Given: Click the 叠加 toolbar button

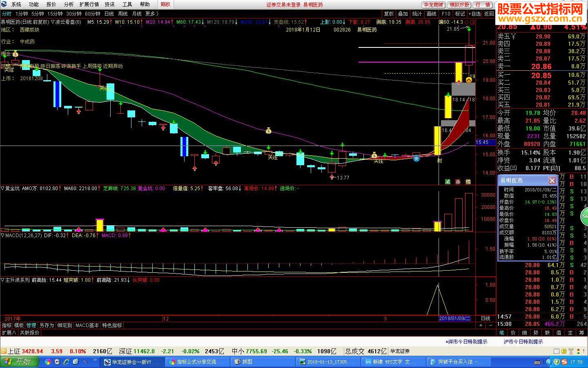Looking at the screenshot, I should (x=403, y=13).
